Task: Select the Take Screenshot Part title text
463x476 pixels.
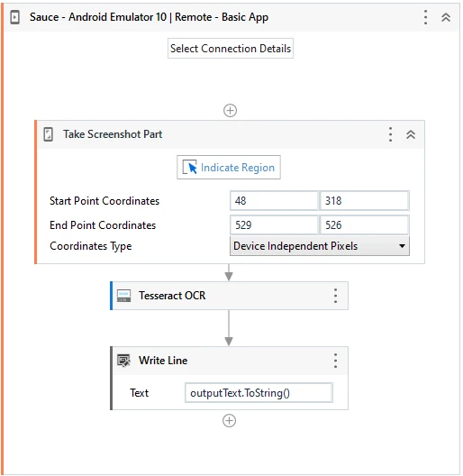Action: [x=113, y=134]
